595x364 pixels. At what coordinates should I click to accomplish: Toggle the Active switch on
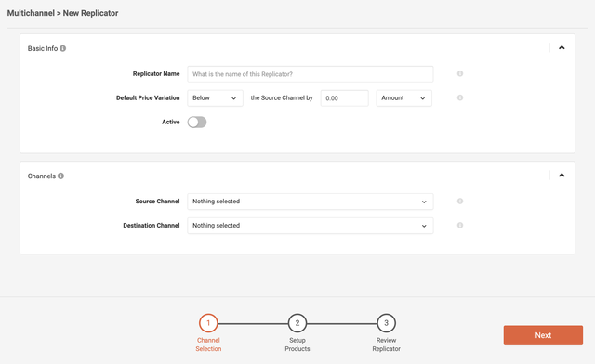(197, 122)
